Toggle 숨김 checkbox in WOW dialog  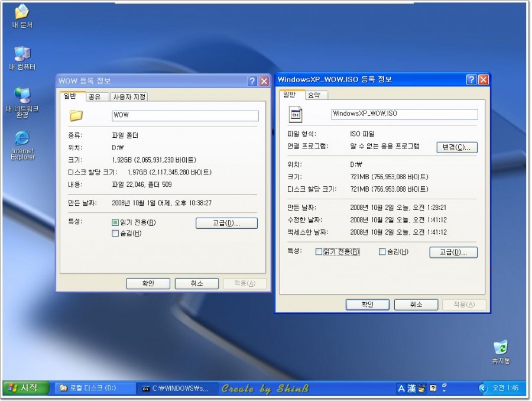(115, 233)
